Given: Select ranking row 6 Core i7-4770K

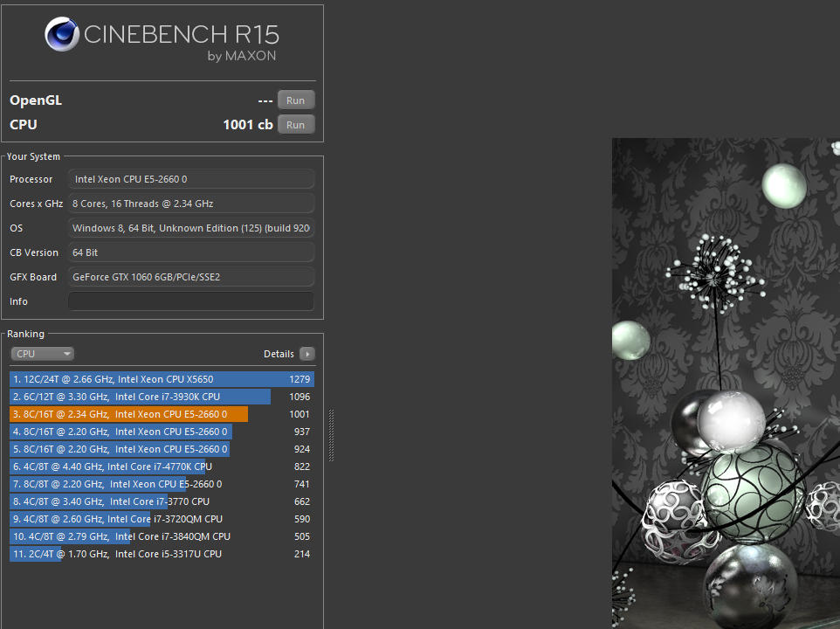Looking at the screenshot, I should 162,467.
